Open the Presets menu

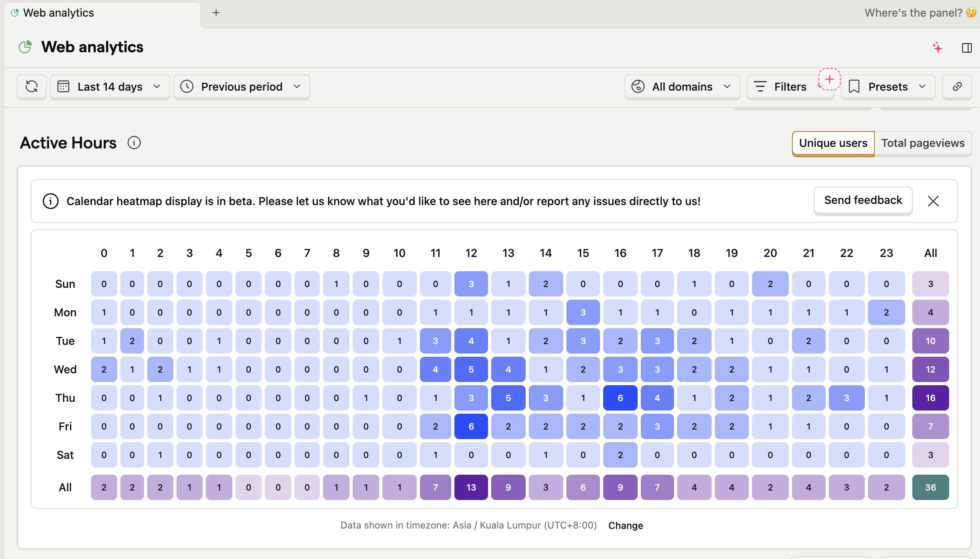[888, 87]
